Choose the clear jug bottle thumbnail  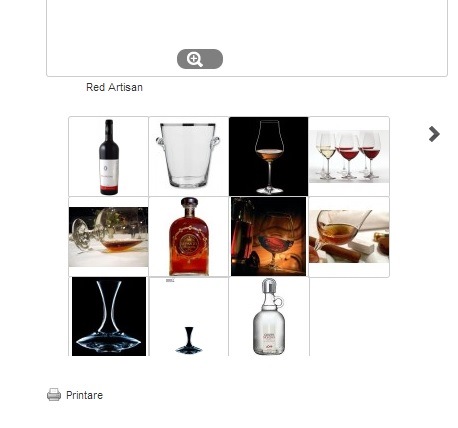tap(269, 317)
